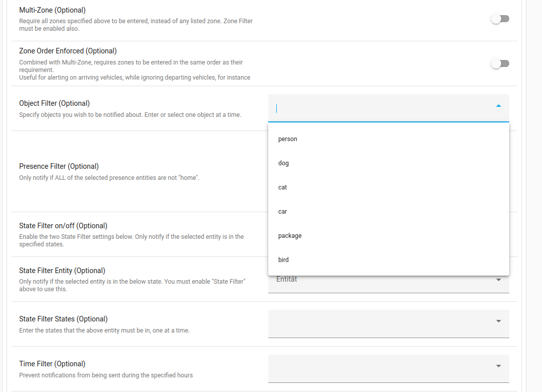Click the Entität entity selector field
The height and width of the screenshot is (392, 542).
tap(378, 283)
